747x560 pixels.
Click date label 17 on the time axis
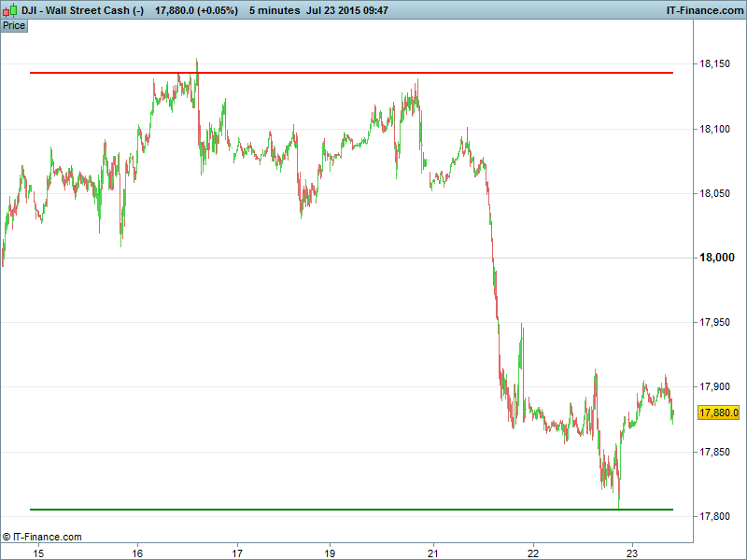coord(237,553)
